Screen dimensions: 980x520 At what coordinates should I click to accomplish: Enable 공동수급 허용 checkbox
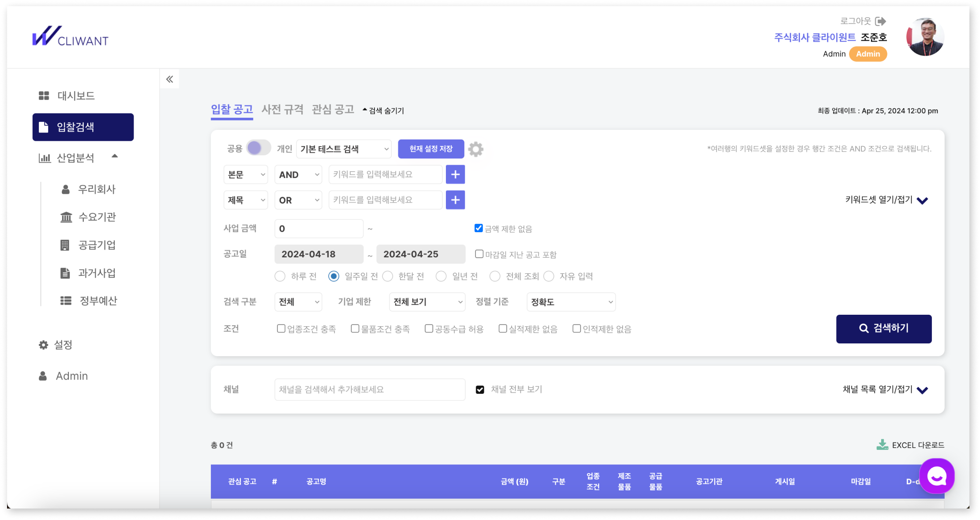click(x=429, y=328)
